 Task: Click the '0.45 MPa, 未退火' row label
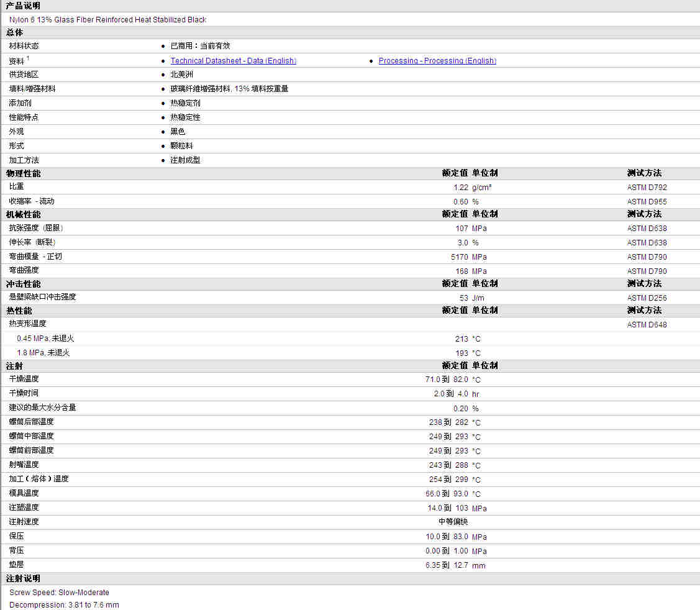coord(45,339)
